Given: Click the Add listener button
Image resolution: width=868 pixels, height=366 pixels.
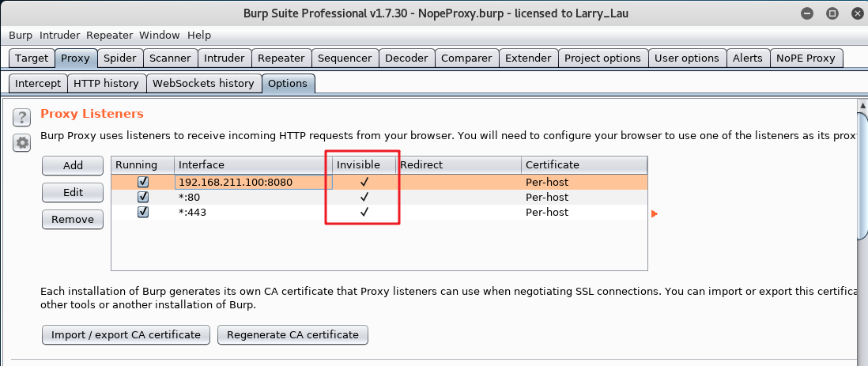Looking at the screenshot, I should 73,165.
